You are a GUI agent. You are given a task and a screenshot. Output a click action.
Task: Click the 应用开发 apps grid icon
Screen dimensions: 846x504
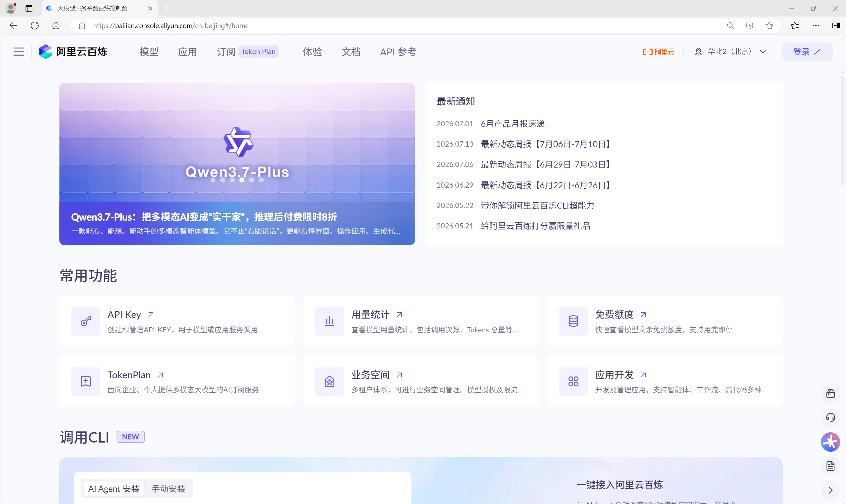point(573,381)
